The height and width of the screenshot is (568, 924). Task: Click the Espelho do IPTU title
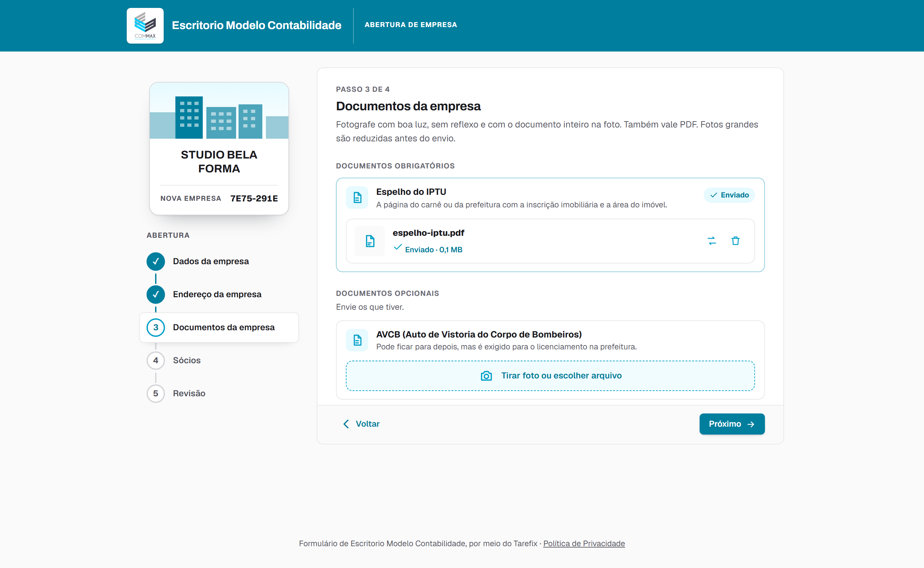[411, 192]
